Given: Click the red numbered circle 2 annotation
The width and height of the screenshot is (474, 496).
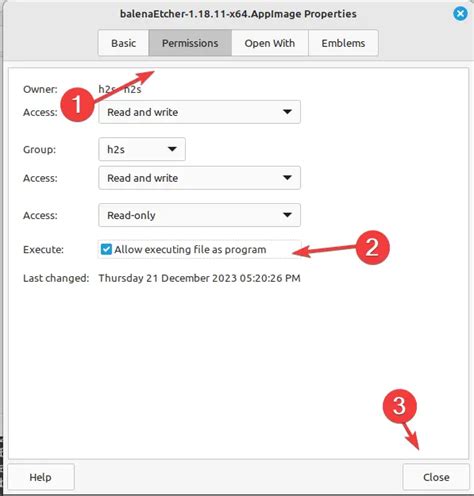Looking at the screenshot, I should 372,247.
